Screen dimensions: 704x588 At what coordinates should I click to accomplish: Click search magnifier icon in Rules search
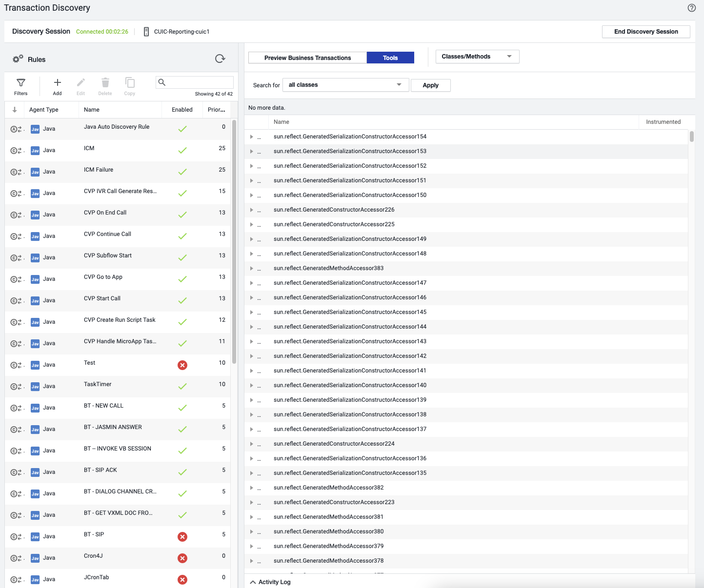point(162,82)
